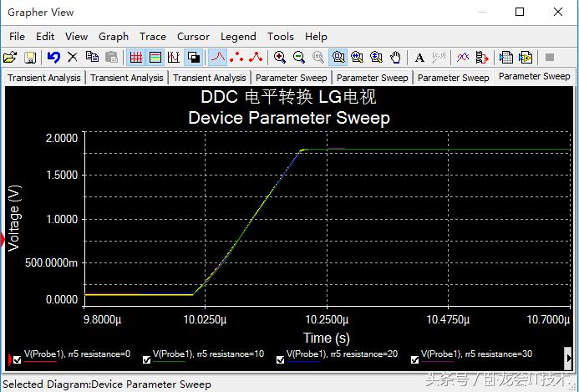The width and height of the screenshot is (579, 392).
Task: Open the Legend menu
Action: tap(238, 37)
